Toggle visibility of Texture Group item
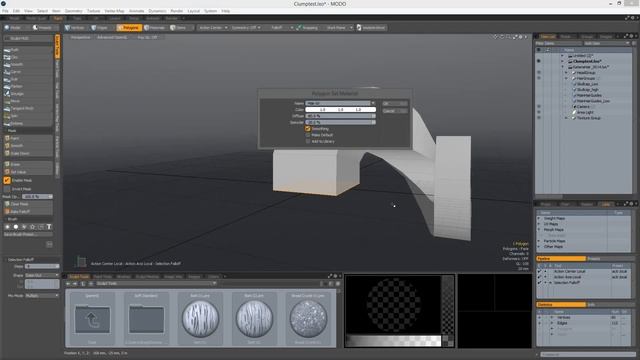Viewport: 640px width, 360px height. (x=539, y=118)
